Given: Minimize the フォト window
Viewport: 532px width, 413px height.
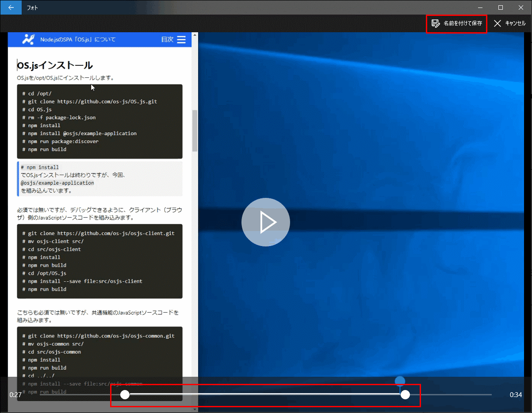Looking at the screenshot, I should pyautogui.click(x=480, y=8).
